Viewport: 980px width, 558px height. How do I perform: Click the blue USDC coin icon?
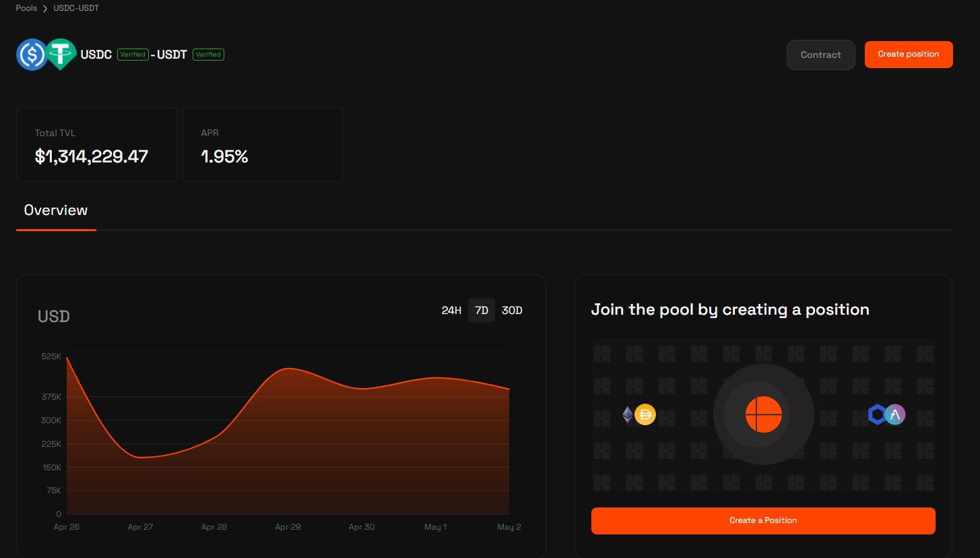pyautogui.click(x=32, y=55)
